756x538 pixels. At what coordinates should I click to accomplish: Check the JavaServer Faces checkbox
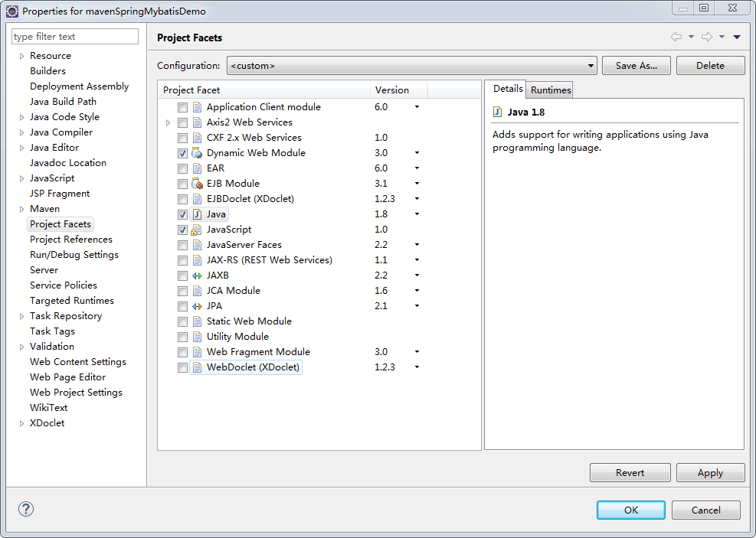point(183,245)
